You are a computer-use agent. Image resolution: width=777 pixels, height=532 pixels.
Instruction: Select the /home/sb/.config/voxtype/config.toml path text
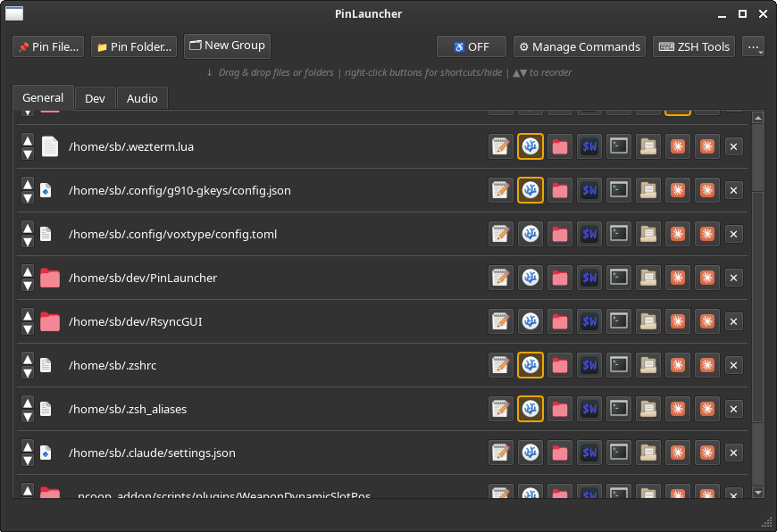[172, 234]
